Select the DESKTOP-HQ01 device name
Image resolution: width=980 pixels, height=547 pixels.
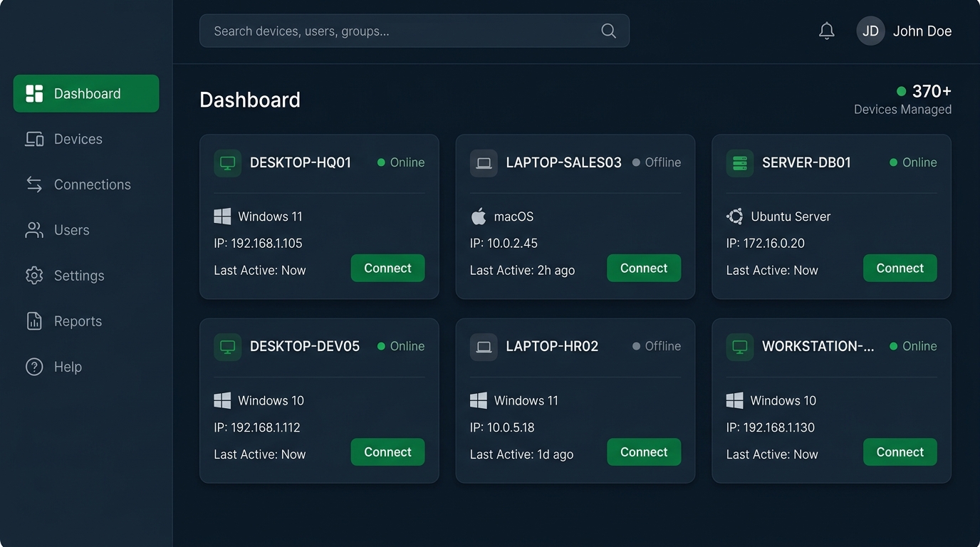click(301, 163)
